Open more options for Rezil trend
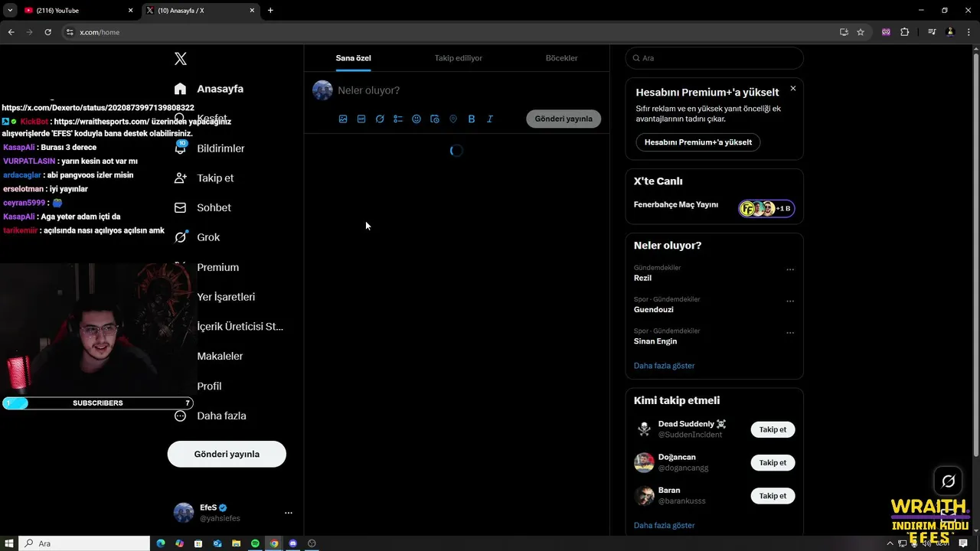 click(790, 269)
